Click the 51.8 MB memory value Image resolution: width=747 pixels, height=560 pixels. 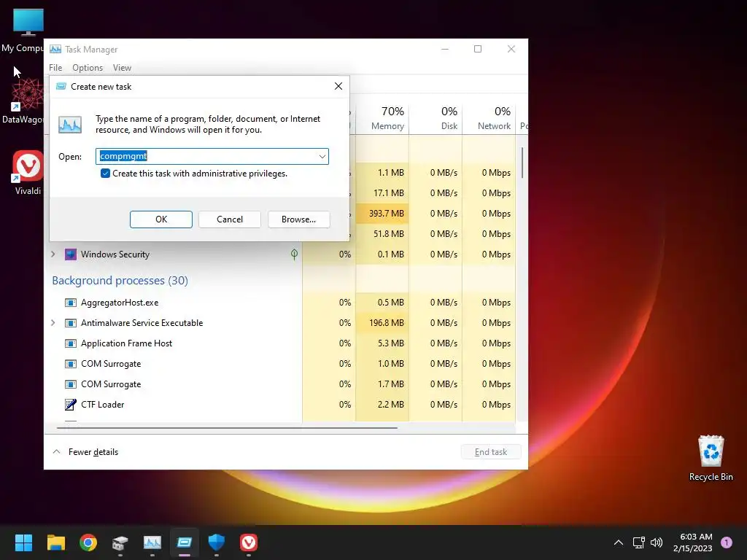(x=389, y=234)
